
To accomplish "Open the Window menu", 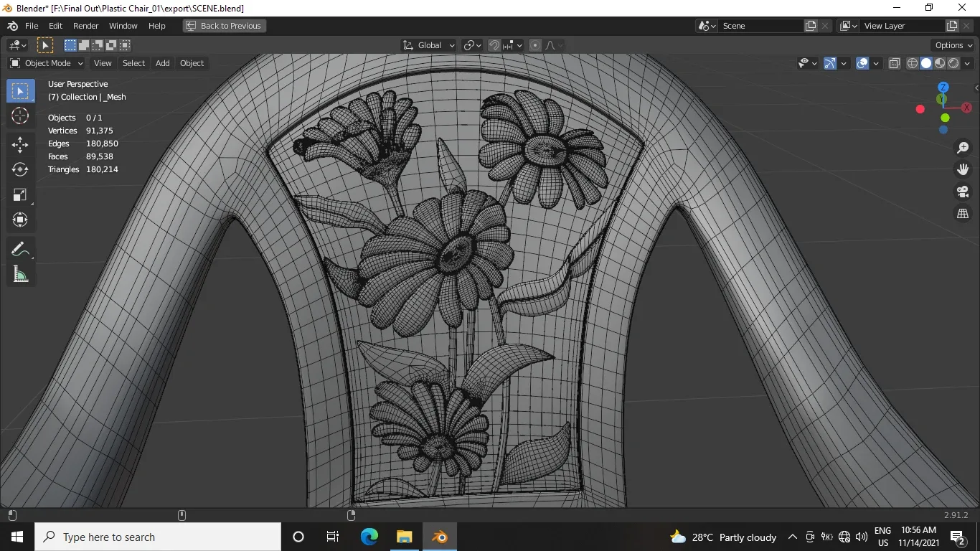I will [123, 26].
